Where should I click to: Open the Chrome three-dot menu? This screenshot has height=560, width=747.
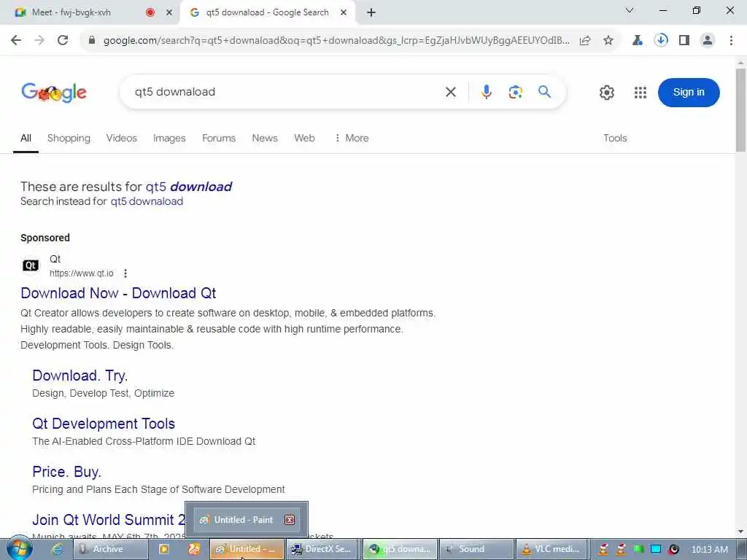point(731,41)
